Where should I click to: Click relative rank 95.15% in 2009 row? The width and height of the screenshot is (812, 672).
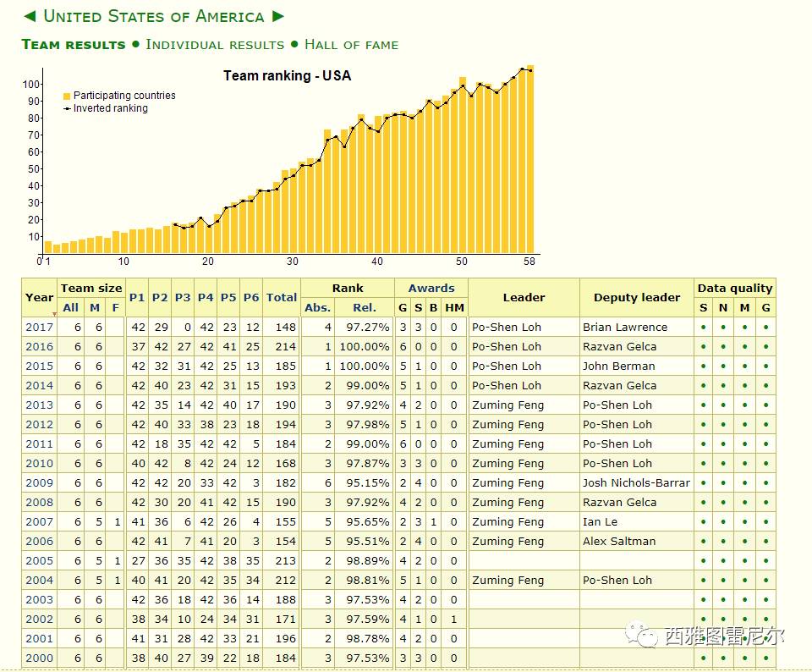(x=368, y=483)
